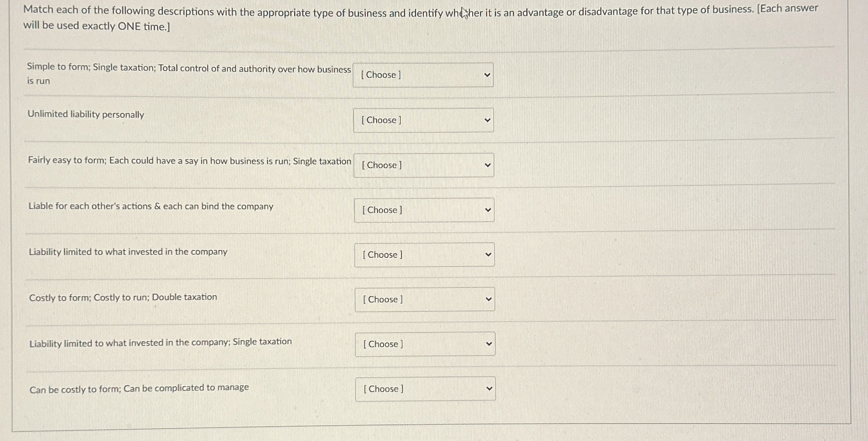Open the dropdown for 'Fairly easy to form' description
868x441 pixels.
(423, 165)
